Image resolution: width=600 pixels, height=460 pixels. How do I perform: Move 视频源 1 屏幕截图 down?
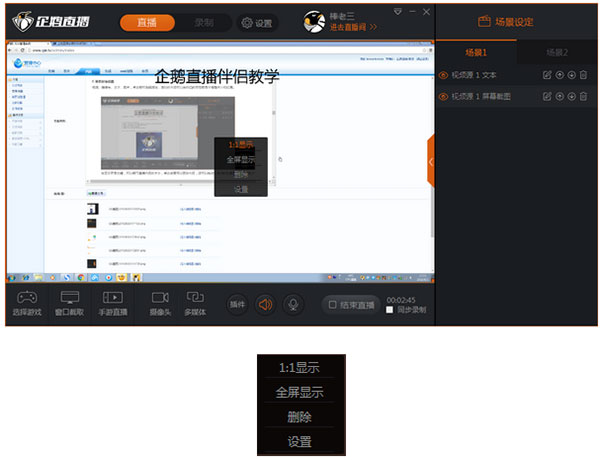click(571, 96)
